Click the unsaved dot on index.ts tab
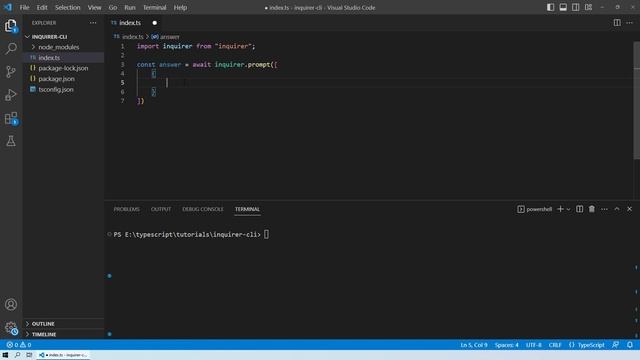The width and height of the screenshot is (640, 360). pyautogui.click(x=154, y=23)
